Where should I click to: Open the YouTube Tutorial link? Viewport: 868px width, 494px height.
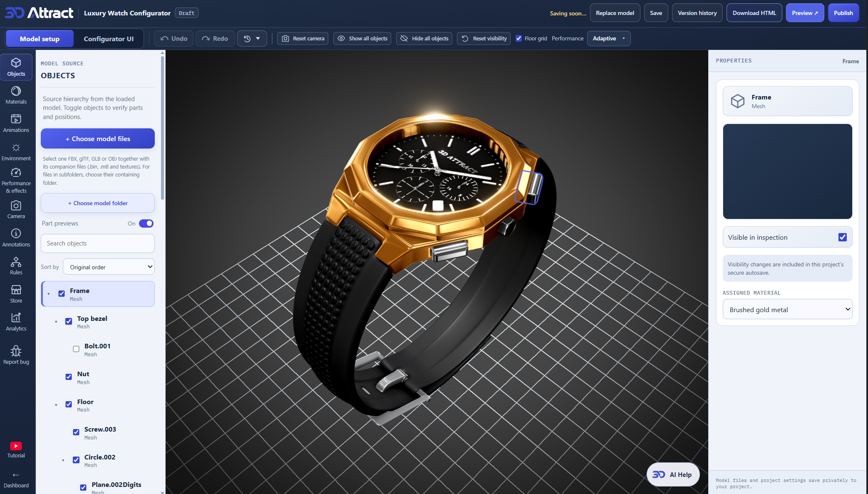[x=16, y=450]
